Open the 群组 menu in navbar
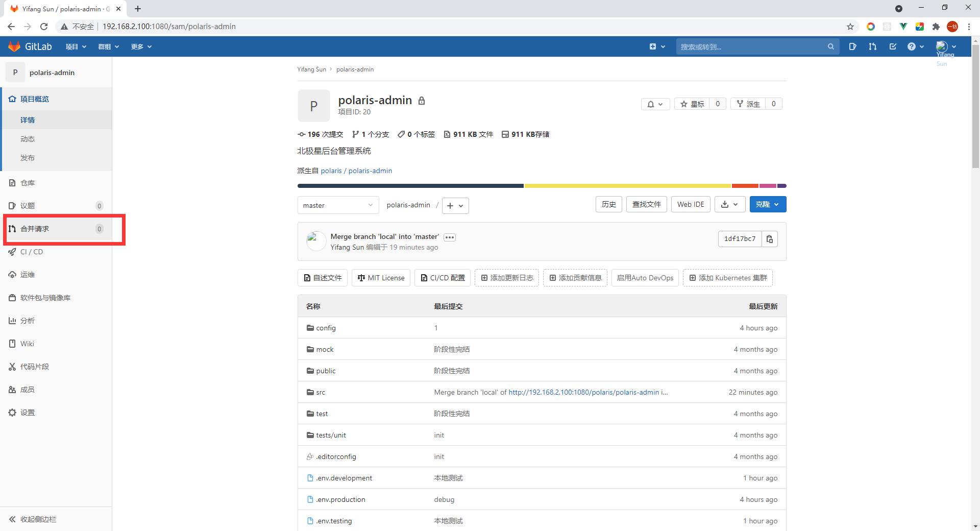Screen dimensions: 980x531 108,46
